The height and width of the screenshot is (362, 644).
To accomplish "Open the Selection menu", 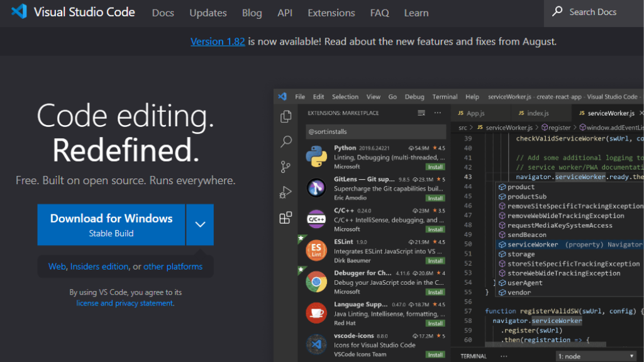I will click(x=345, y=97).
